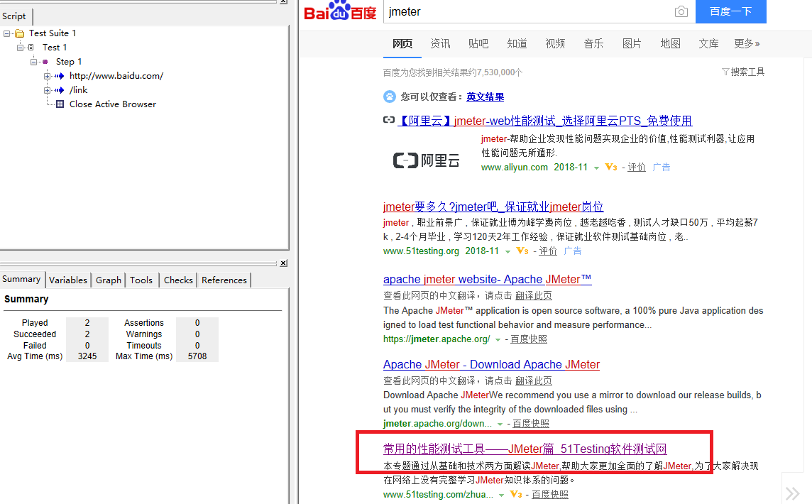The image size is (812, 504).
Task: Click 评价 on the aliyun result
Action: tap(637, 168)
